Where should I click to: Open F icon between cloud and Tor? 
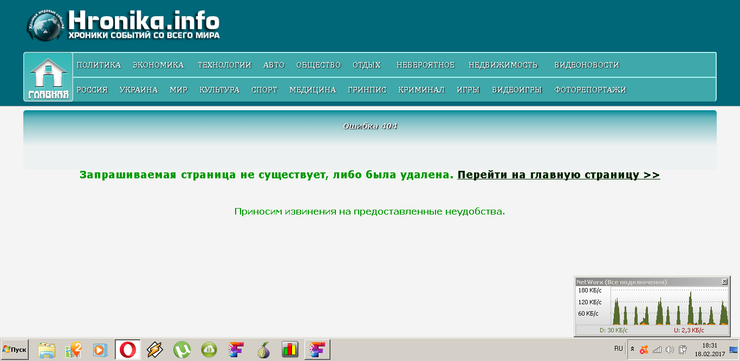[236, 350]
